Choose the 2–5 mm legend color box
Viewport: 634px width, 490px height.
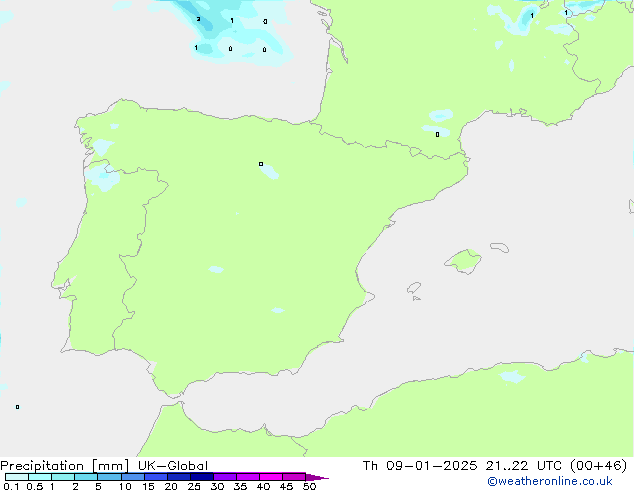tap(86, 477)
